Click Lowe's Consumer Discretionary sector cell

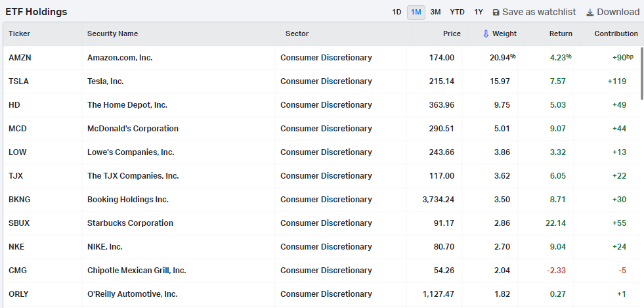[326, 152]
